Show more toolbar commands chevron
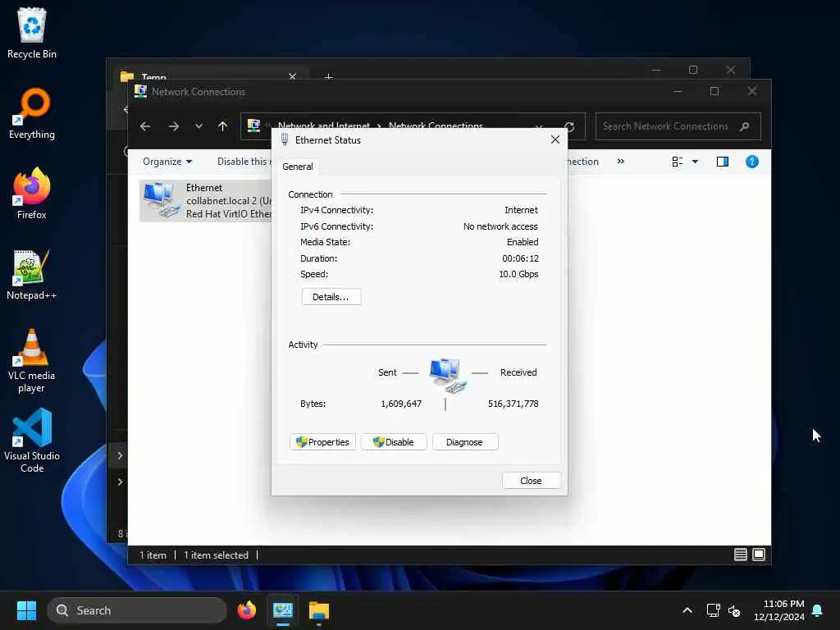This screenshot has width=840, height=630. (x=620, y=162)
